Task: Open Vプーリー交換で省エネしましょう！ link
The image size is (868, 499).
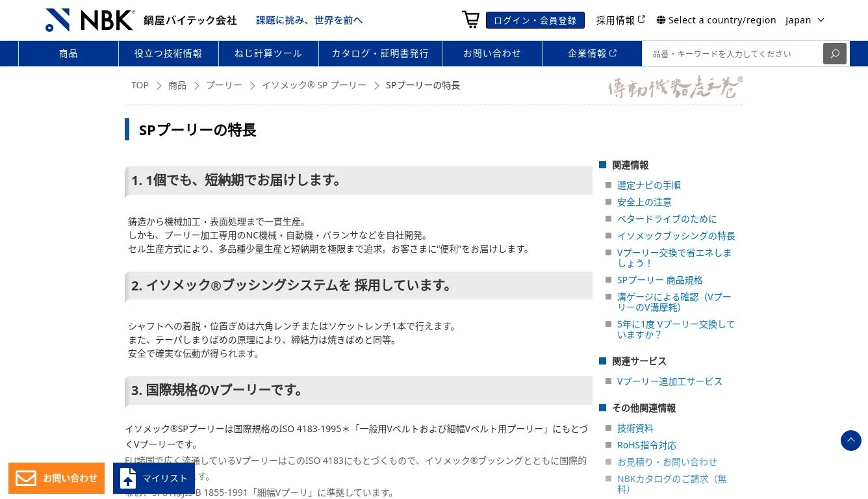Action: pyautogui.click(x=674, y=258)
